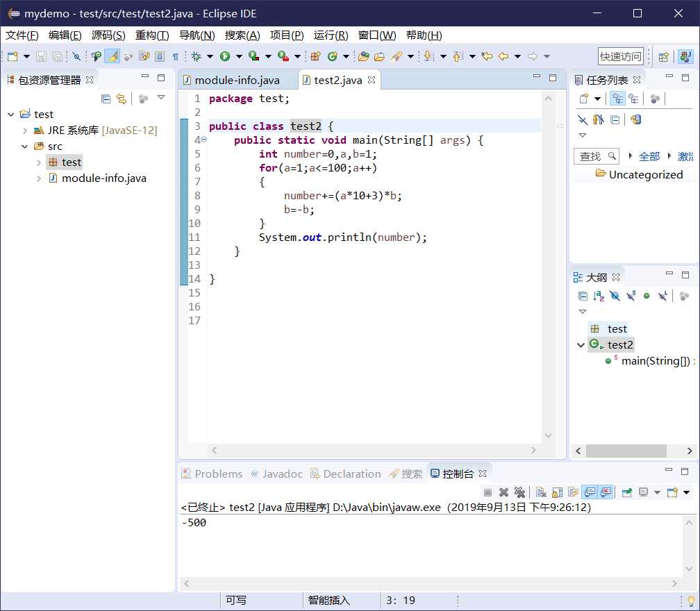Open the 文件(F) menu
Screen dimensions: 700x611
(x=22, y=35)
